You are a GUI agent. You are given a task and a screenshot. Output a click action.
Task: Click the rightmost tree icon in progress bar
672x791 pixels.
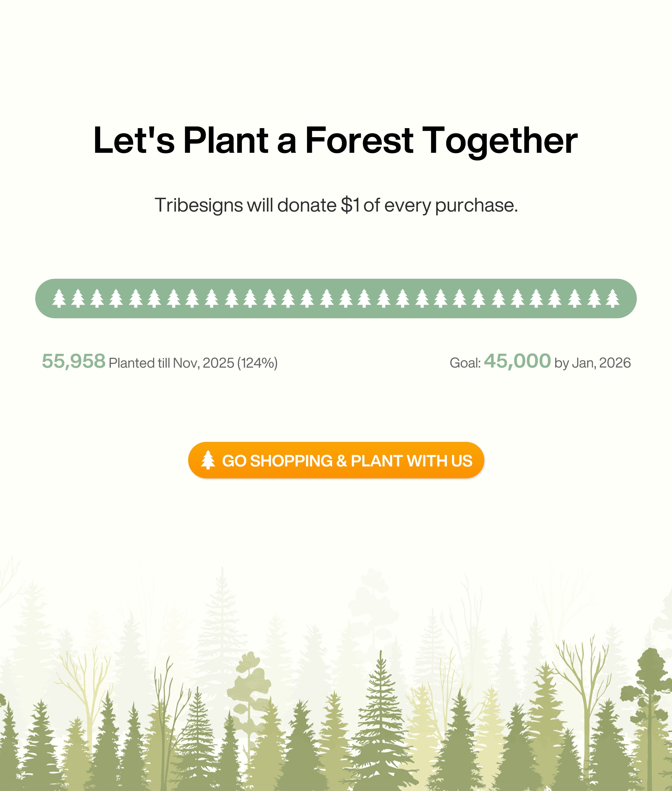point(613,298)
